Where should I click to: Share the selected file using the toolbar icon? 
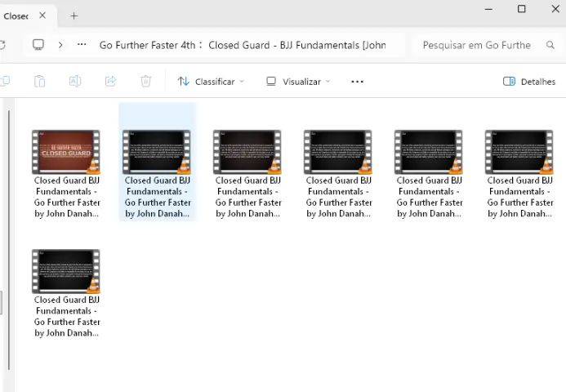pyautogui.click(x=110, y=81)
